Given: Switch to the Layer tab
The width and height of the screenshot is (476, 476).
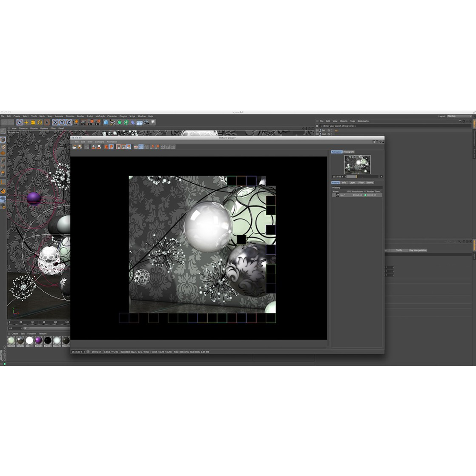Looking at the screenshot, I should [352, 182].
